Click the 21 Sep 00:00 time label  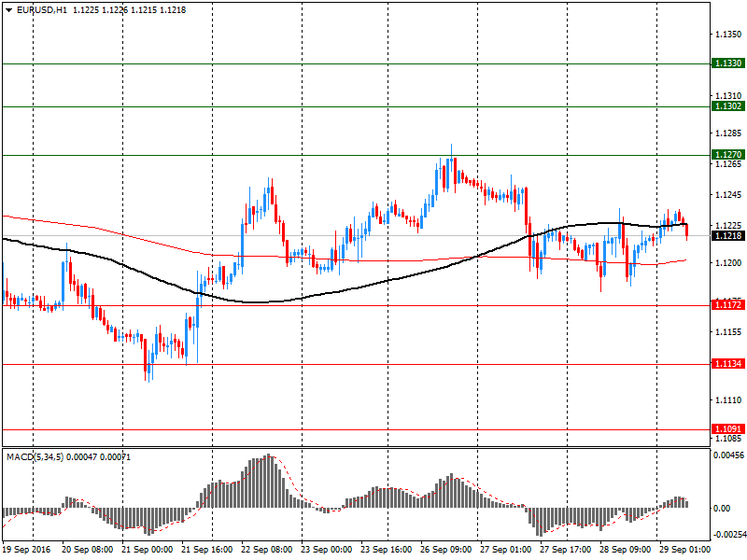pos(148,550)
